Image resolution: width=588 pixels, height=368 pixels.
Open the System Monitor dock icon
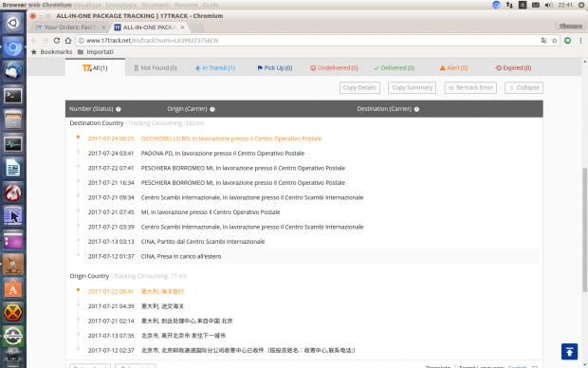click(13, 144)
